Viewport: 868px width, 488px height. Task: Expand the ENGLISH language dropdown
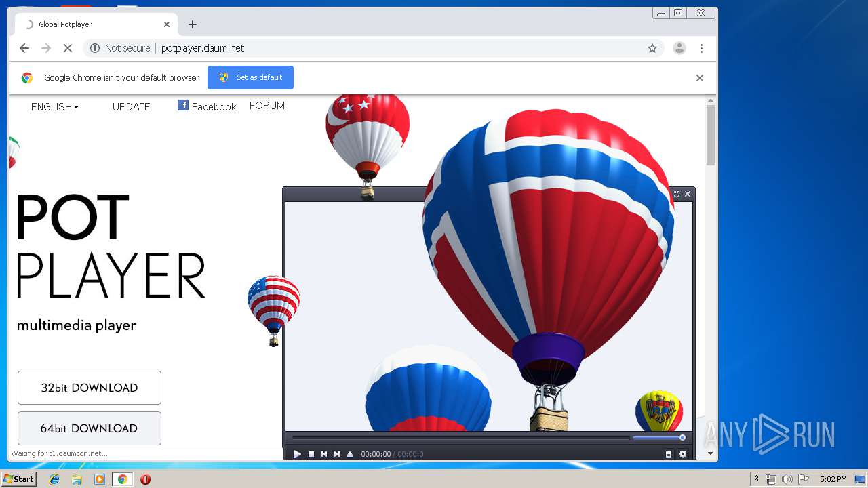pyautogui.click(x=55, y=107)
